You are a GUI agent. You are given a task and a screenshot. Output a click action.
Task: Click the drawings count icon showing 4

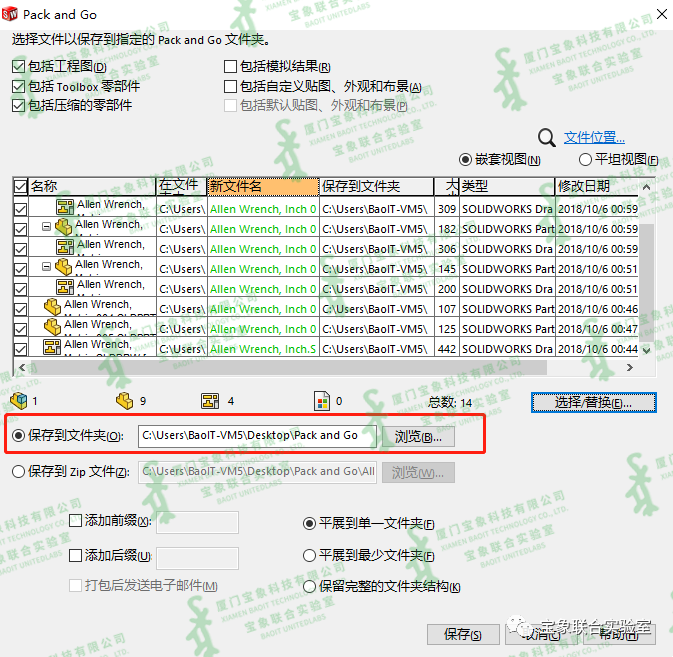210,401
